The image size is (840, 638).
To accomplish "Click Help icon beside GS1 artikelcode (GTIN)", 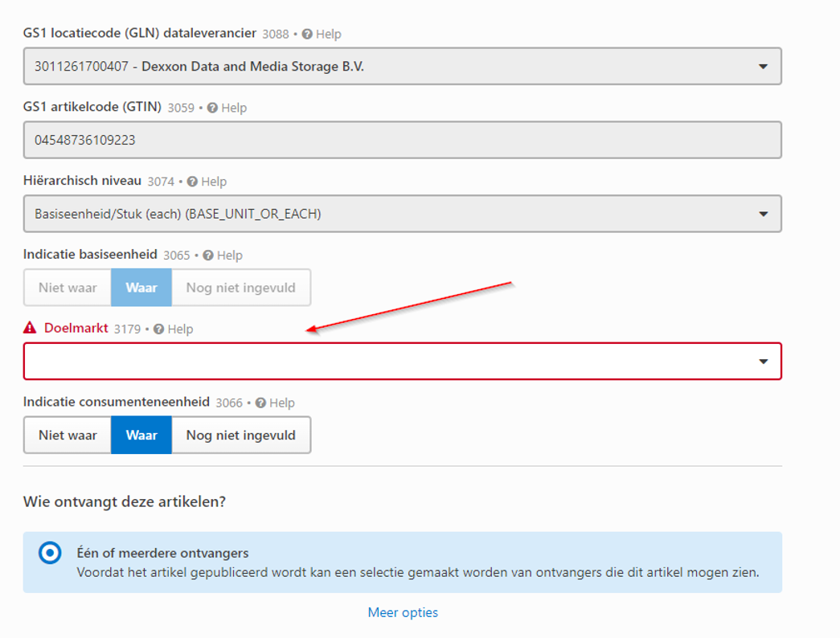I will 213,108.
